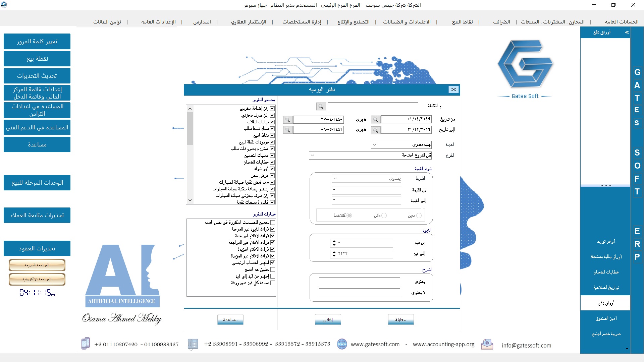
Task: Select أمين الصندوق in side panel
Action: (x=605, y=318)
